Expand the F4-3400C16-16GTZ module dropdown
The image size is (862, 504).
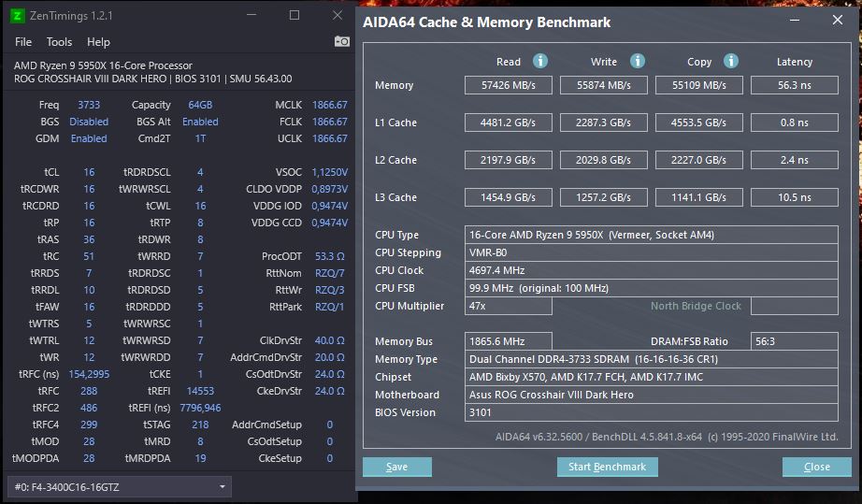click(223, 487)
